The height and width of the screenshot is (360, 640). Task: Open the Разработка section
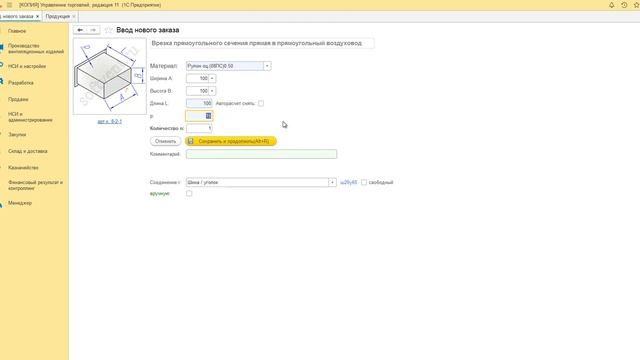tap(21, 83)
